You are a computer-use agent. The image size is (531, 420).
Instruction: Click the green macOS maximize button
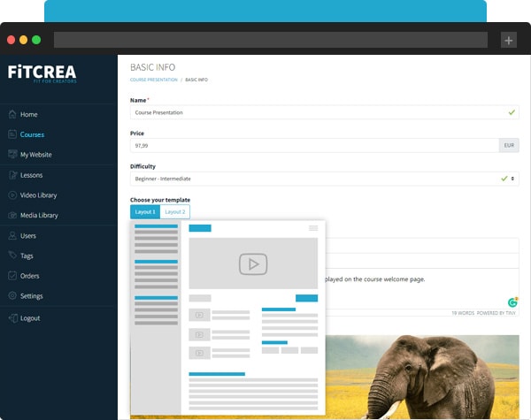tap(36, 40)
